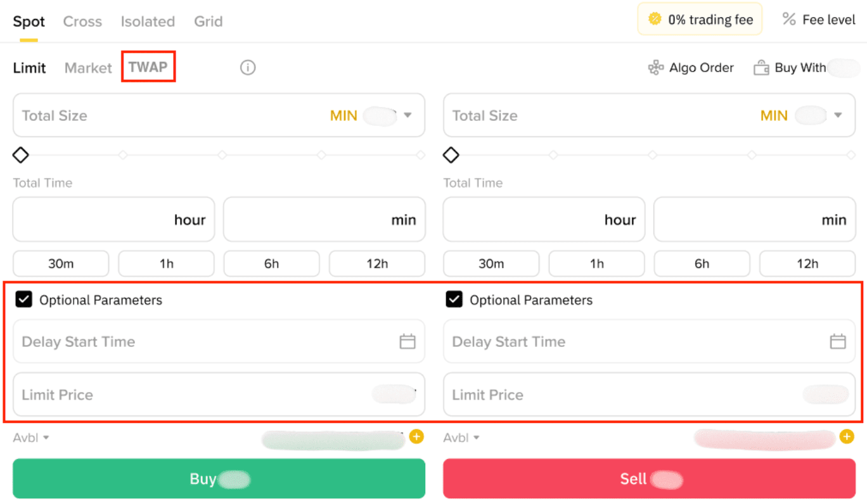Image resolution: width=867 pixels, height=504 pixels.
Task: Click the info icon next to TWAP
Action: [x=248, y=67]
